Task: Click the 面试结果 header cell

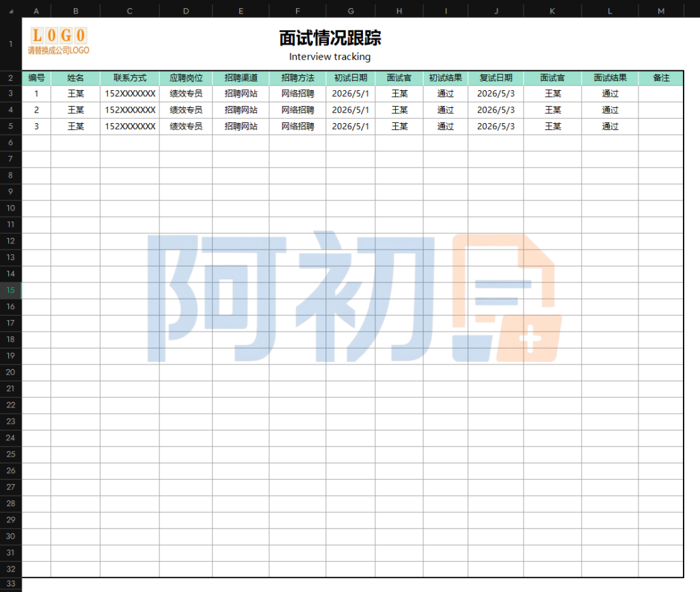Action: (x=610, y=78)
